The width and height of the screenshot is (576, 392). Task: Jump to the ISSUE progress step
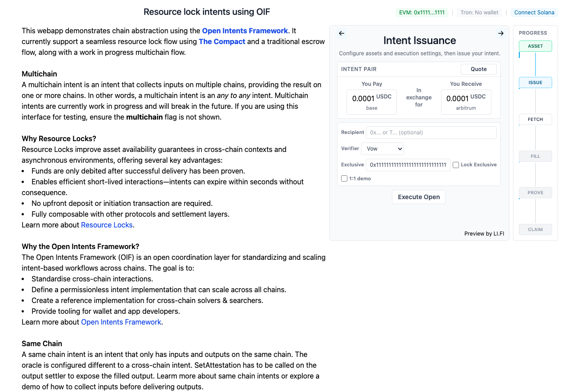[535, 83]
